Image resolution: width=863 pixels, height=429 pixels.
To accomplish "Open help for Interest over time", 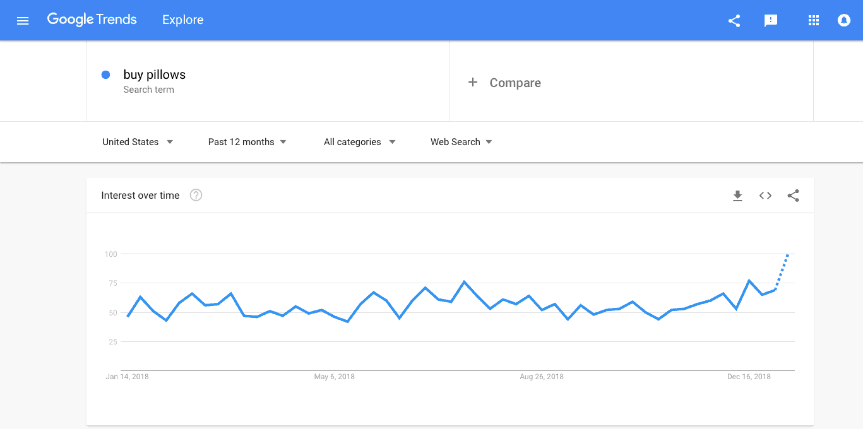I will 196,195.
